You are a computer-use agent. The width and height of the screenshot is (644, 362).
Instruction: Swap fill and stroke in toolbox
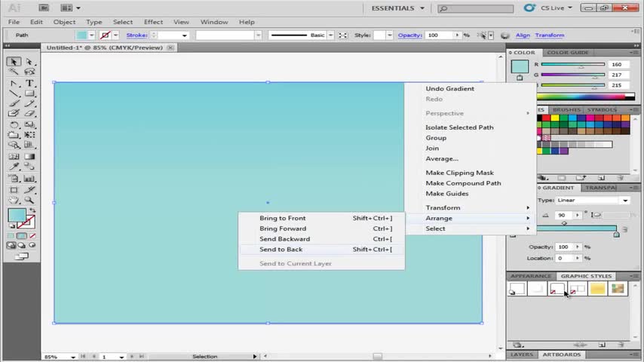click(x=32, y=210)
